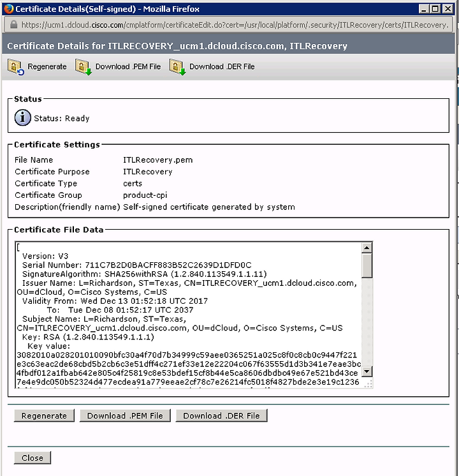Click the toolbar Regenerate label
This screenshot has width=459, height=476.
[x=47, y=66]
